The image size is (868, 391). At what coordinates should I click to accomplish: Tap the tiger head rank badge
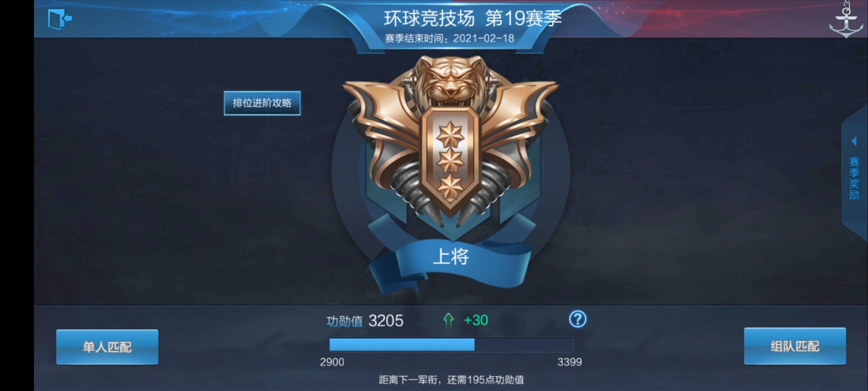[450, 83]
